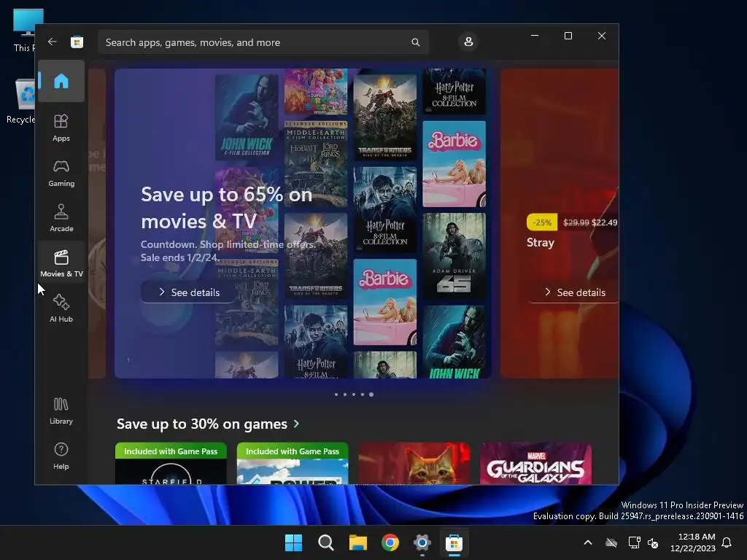This screenshot has width=747, height=560.
Task: Click the -25% discount badge
Action: (x=542, y=222)
